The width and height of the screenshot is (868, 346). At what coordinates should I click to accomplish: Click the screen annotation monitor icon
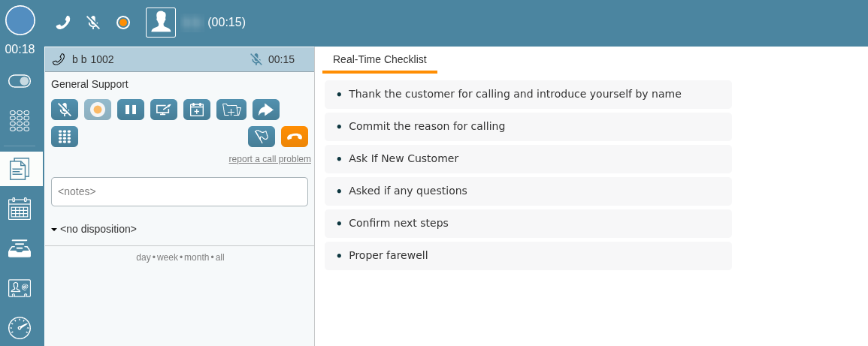[164, 110]
